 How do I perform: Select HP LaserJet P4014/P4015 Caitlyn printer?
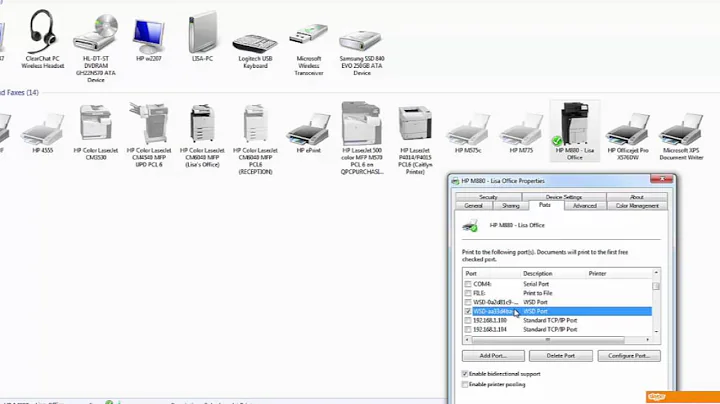[415, 140]
